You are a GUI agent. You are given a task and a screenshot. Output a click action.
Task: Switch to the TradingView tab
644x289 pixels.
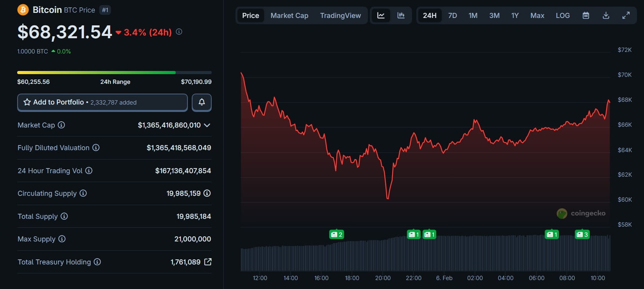pyautogui.click(x=340, y=16)
